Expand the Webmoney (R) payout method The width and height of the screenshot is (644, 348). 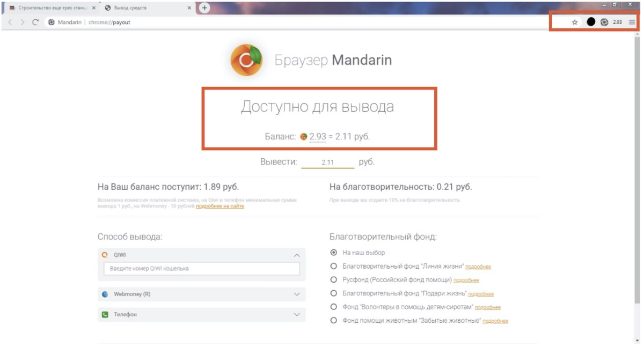pos(297,294)
